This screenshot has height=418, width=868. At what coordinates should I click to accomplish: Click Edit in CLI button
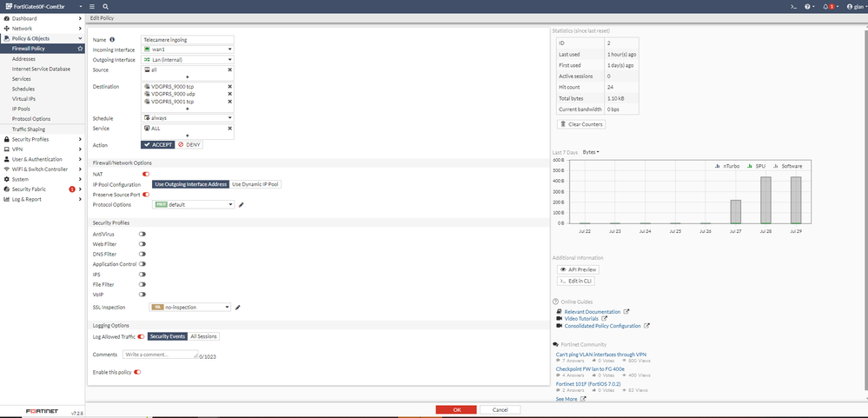click(x=576, y=282)
